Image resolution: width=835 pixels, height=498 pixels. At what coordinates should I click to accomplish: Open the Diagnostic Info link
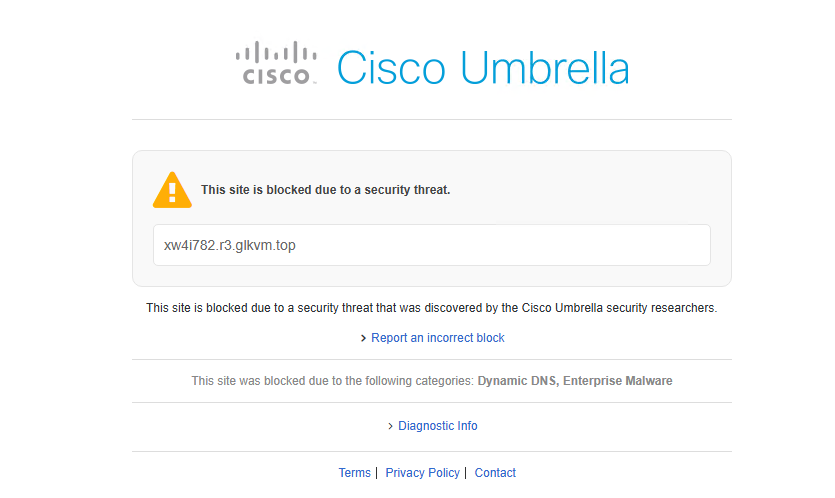(x=437, y=426)
